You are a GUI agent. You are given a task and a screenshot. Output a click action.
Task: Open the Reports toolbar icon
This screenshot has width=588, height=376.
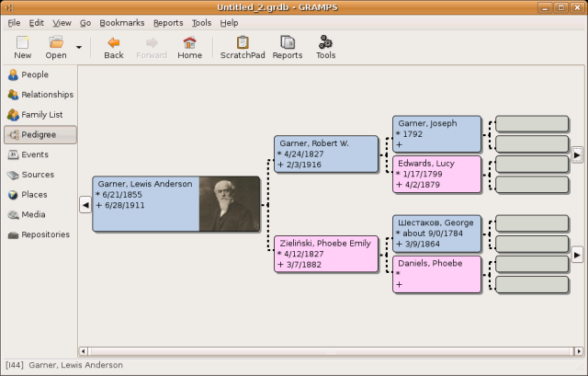coord(288,42)
